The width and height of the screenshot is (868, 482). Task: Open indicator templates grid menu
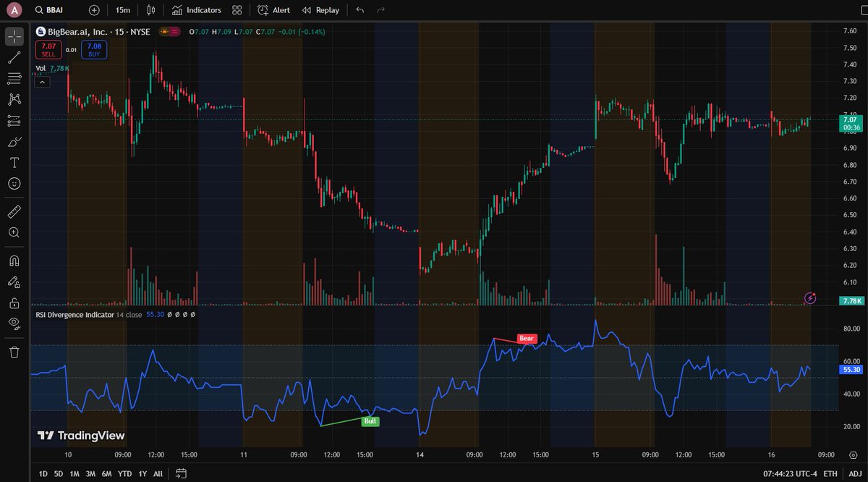click(x=237, y=11)
